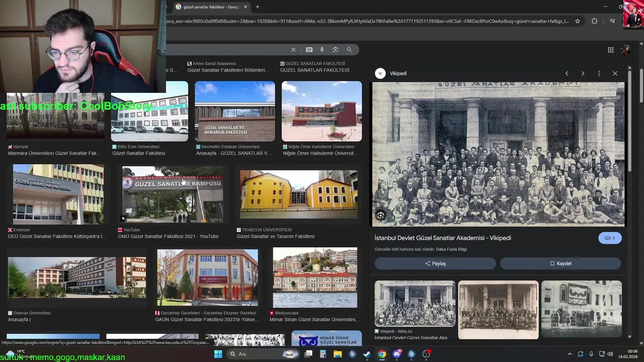
Task: Show previous image in preview panel
Action: click(x=567, y=73)
